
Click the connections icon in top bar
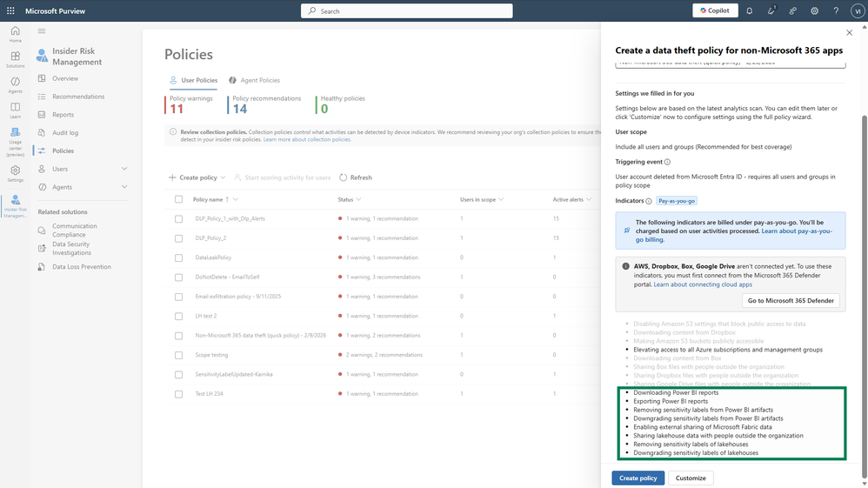coord(792,10)
